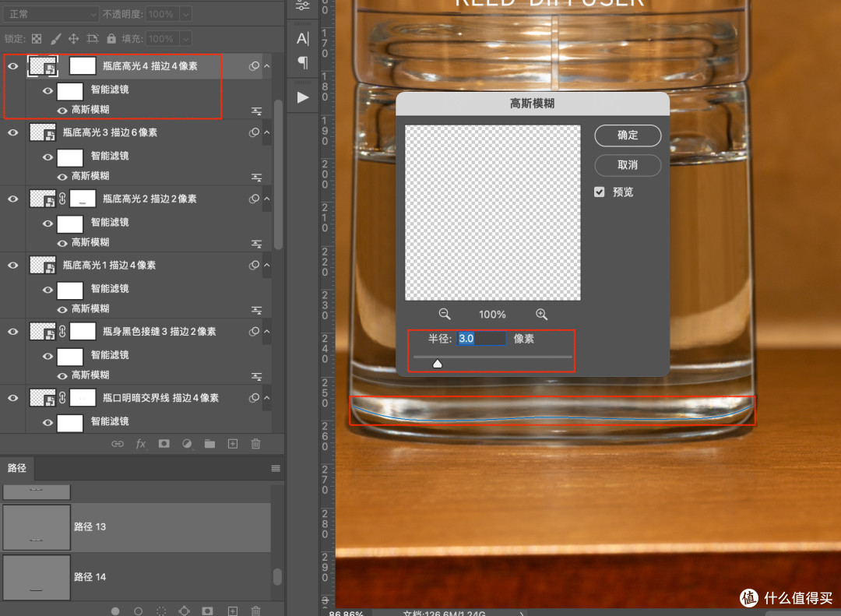Toggle 高斯模糊 filter eye under 瓶底高光 4
The height and width of the screenshot is (616, 841).
pyautogui.click(x=62, y=111)
